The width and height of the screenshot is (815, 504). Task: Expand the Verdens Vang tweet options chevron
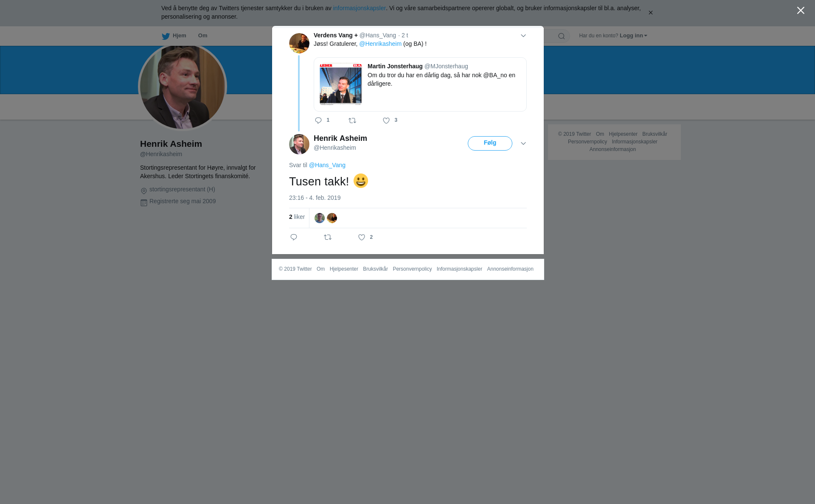[523, 36]
